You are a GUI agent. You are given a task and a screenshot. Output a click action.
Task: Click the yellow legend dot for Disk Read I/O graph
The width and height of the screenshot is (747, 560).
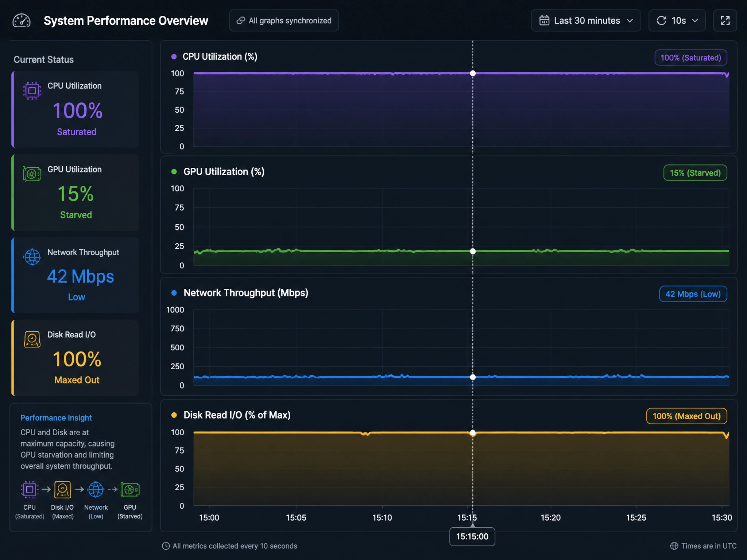tap(174, 415)
